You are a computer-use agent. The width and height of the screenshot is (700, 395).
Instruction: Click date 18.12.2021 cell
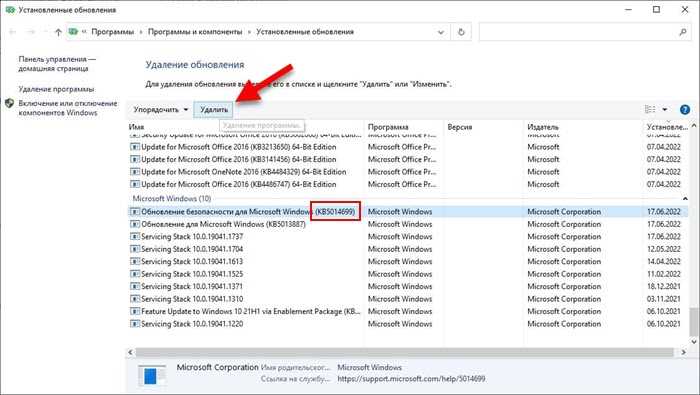pyautogui.click(x=663, y=287)
